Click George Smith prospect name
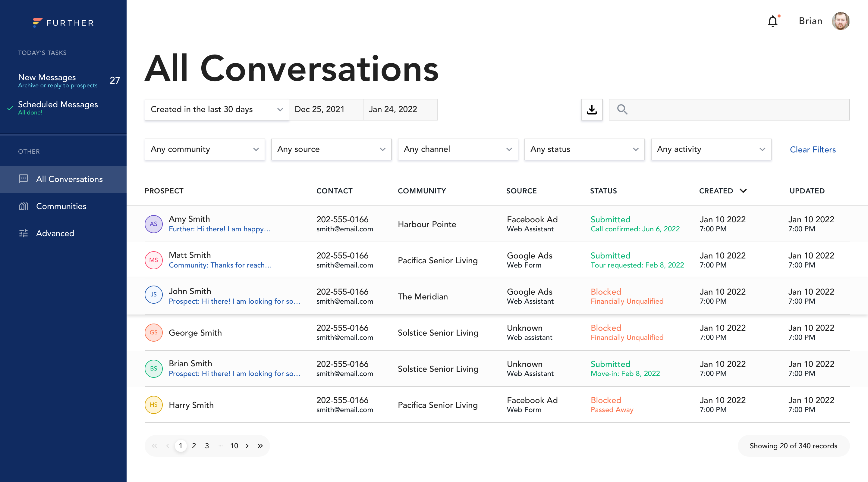This screenshot has height=482, width=868. 195,333
